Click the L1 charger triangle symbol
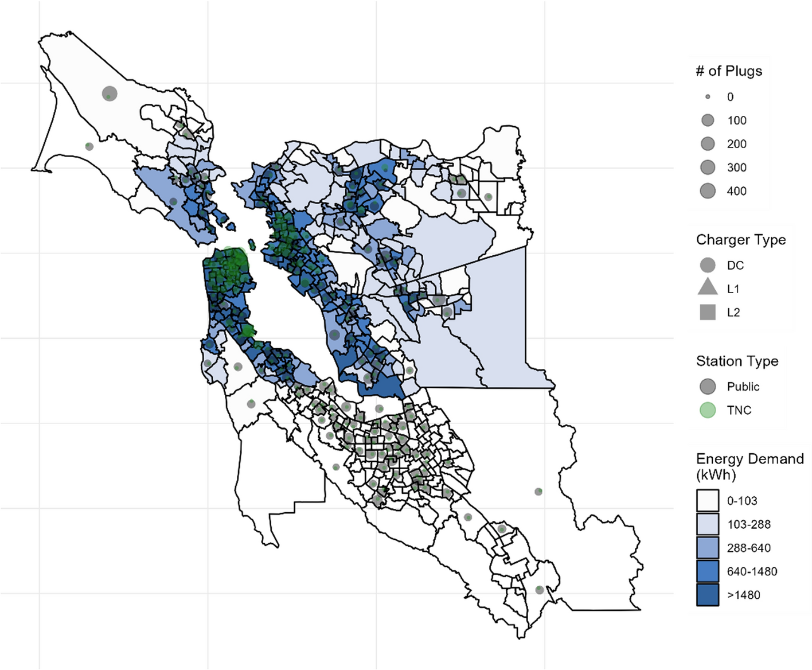 [708, 287]
